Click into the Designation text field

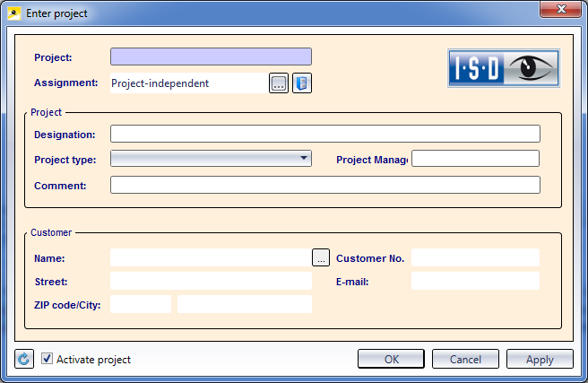tap(324, 135)
